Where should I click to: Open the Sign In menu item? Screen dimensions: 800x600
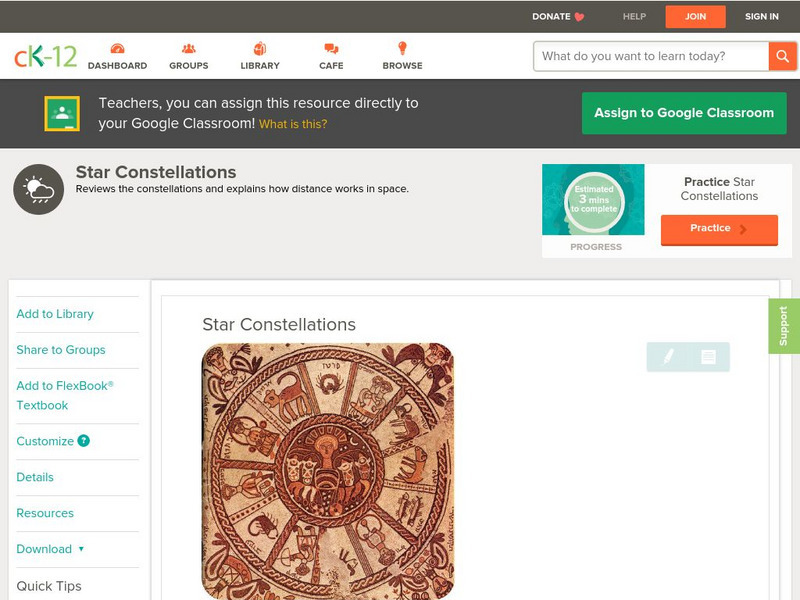pyautogui.click(x=761, y=17)
